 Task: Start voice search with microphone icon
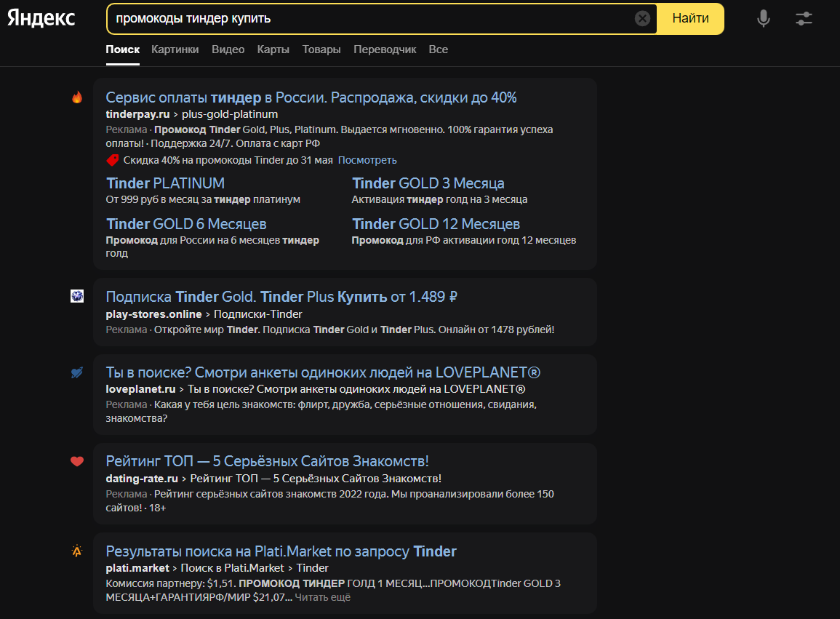(764, 19)
